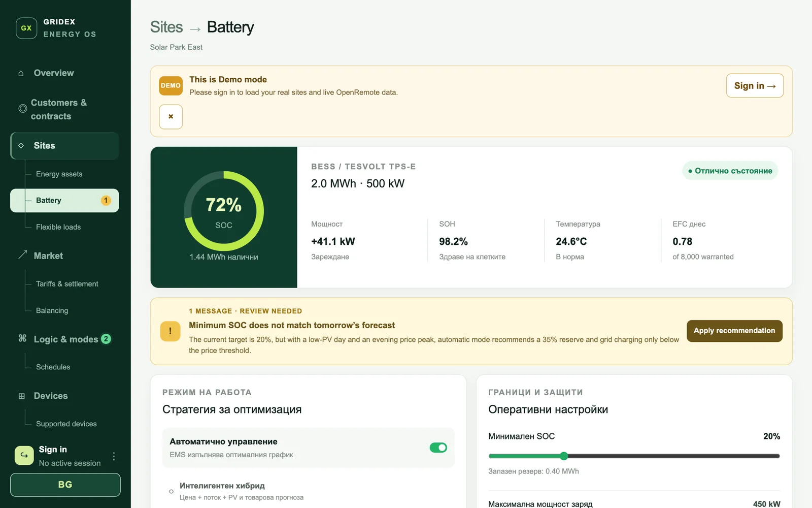This screenshot has width=812, height=508.
Task: Click Solar Park East site name
Action: pos(176,47)
